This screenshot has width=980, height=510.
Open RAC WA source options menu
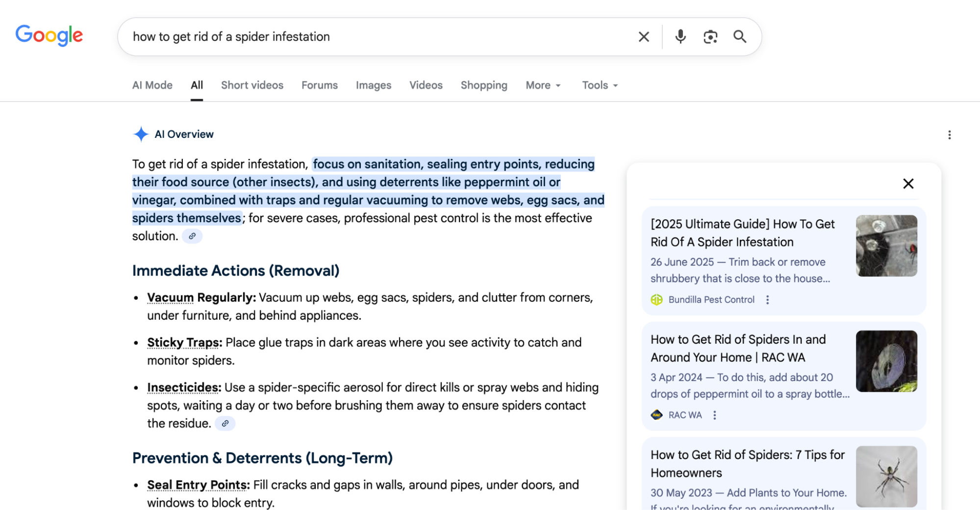(x=714, y=415)
